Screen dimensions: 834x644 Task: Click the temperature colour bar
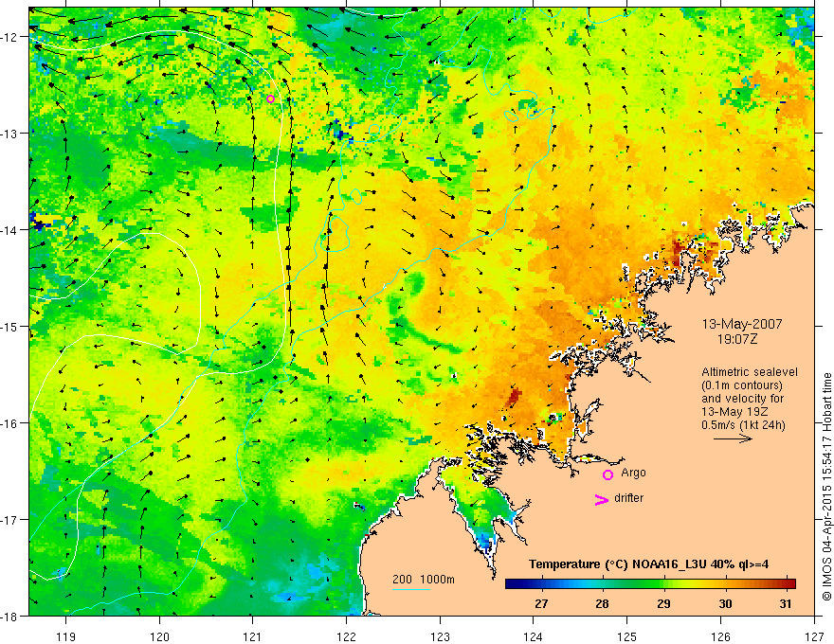tap(650, 583)
